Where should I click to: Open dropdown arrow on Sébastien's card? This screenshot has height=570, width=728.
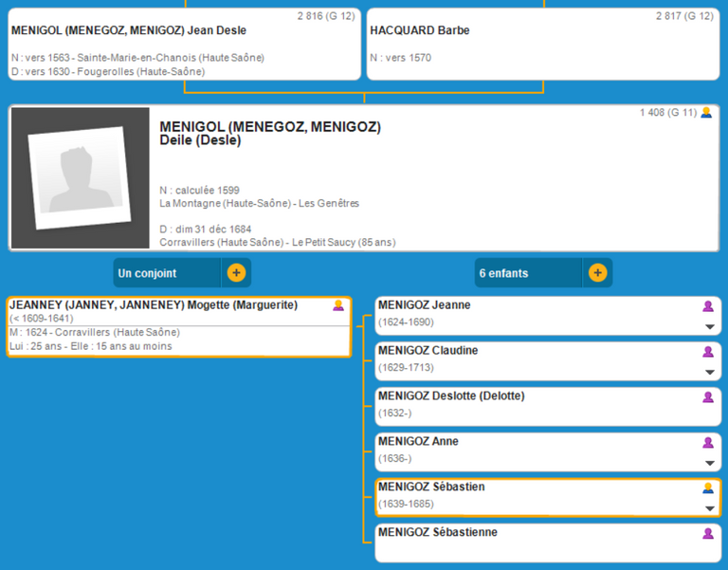pos(709,508)
